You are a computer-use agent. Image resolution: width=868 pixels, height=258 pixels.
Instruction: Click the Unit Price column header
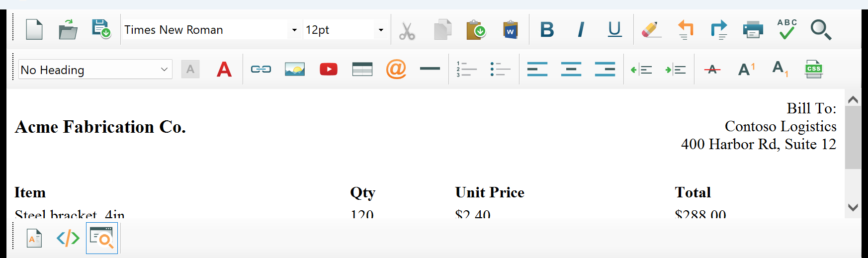pos(490,192)
